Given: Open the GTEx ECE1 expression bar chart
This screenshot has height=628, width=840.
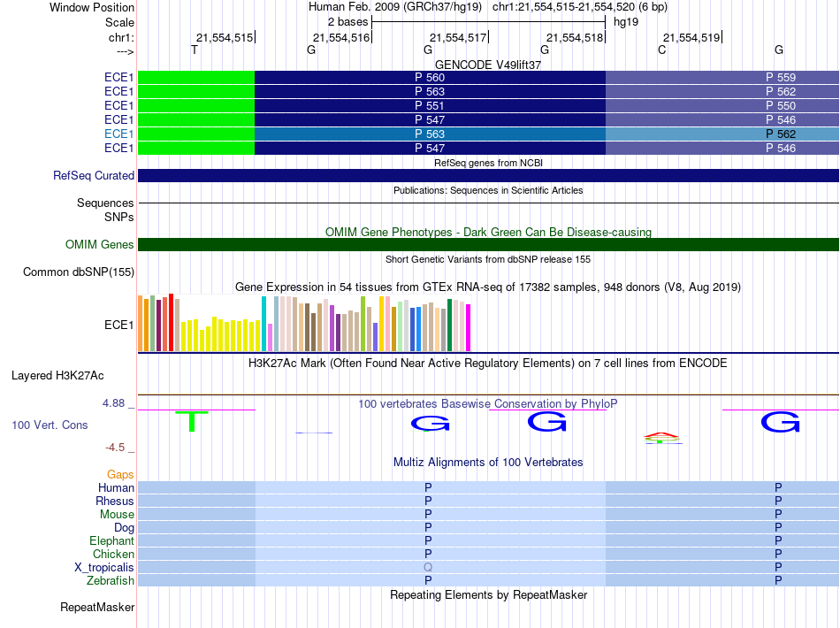Looking at the screenshot, I should [304, 323].
